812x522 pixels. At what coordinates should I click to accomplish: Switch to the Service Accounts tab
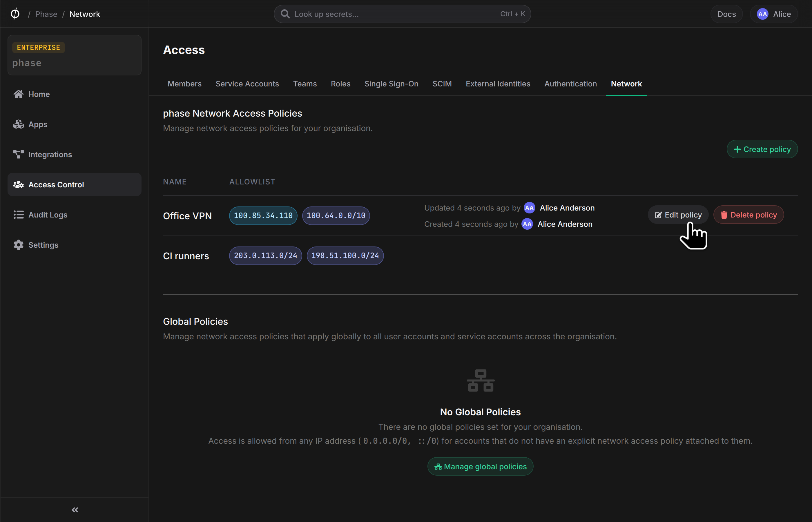(247, 84)
